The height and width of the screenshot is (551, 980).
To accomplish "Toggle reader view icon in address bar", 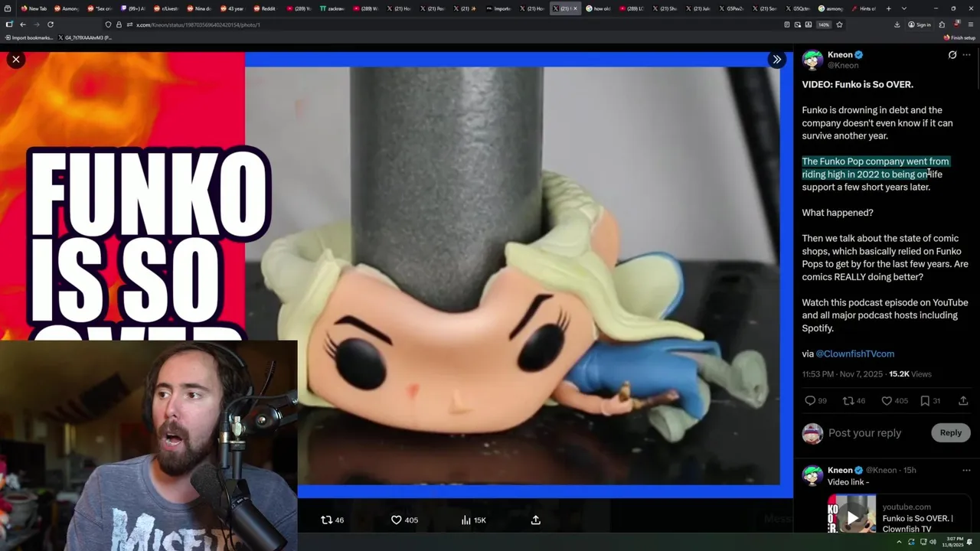I will tap(787, 24).
